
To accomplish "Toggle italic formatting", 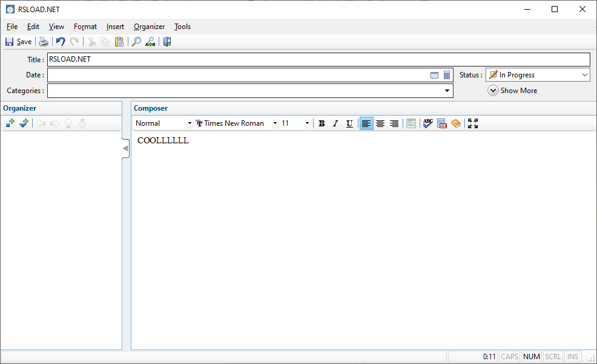I will (x=335, y=123).
